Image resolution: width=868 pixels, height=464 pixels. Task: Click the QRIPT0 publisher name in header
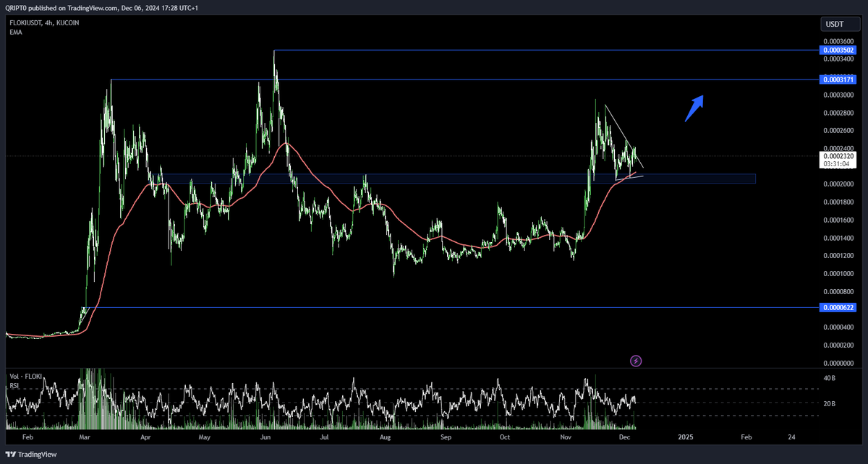(17, 8)
